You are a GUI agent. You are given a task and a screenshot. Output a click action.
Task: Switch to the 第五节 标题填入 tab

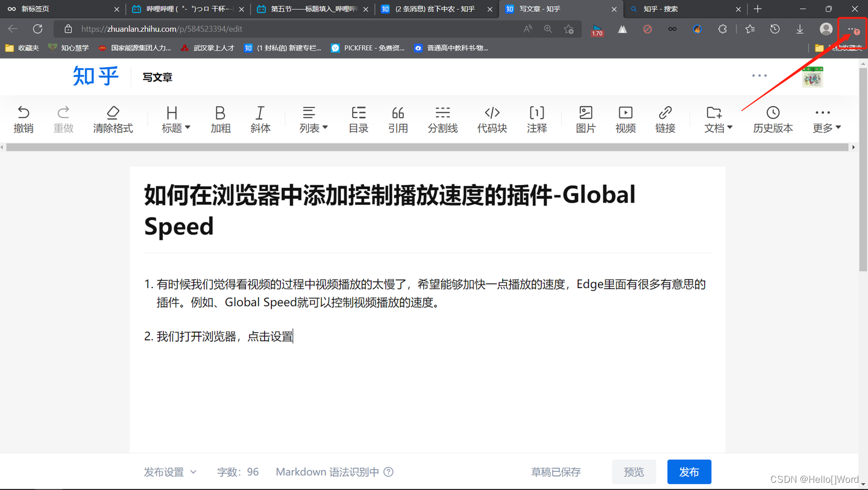click(x=313, y=9)
